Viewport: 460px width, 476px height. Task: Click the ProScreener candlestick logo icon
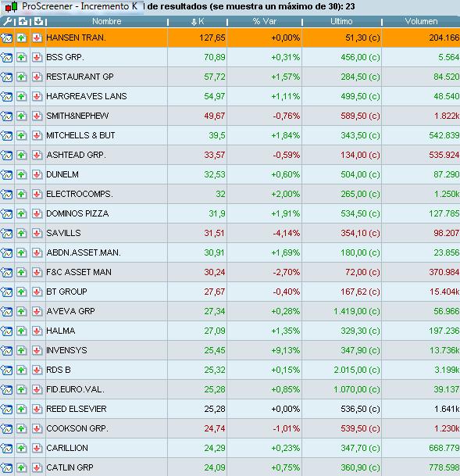click(x=12, y=6)
